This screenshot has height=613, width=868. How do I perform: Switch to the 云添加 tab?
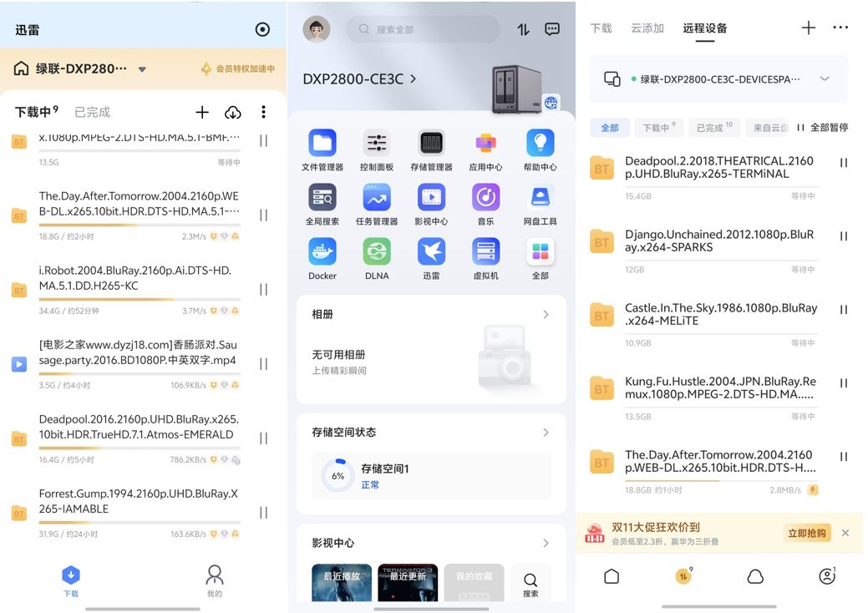click(647, 28)
